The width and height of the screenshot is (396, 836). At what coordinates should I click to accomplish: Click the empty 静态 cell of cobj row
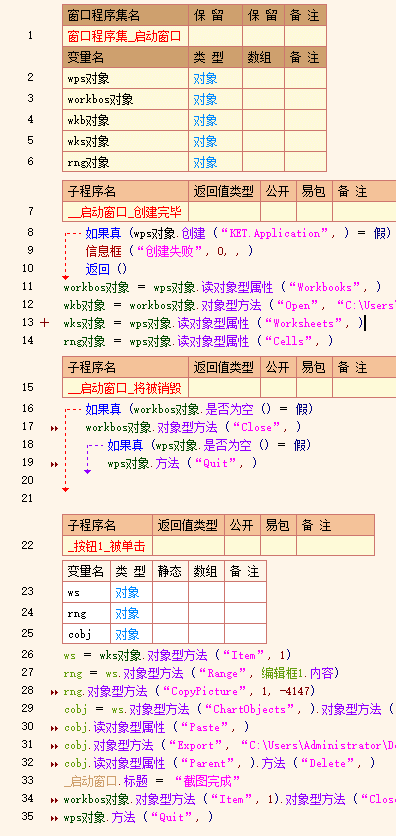pos(170,634)
